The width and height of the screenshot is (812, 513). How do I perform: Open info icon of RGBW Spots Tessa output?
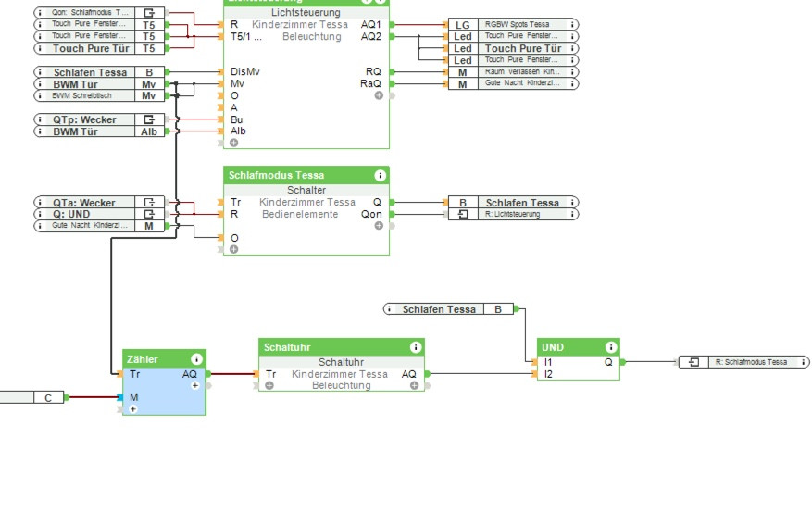click(x=572, y=24)
